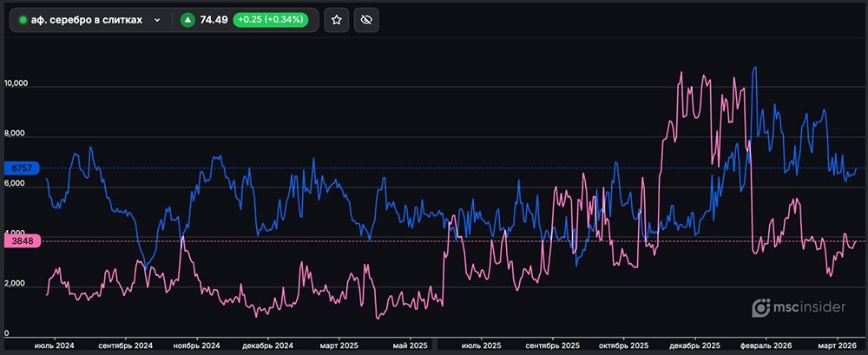Click the green up-triangle price icon
This screenshot has width=868, height=355.
click(187, 19)
